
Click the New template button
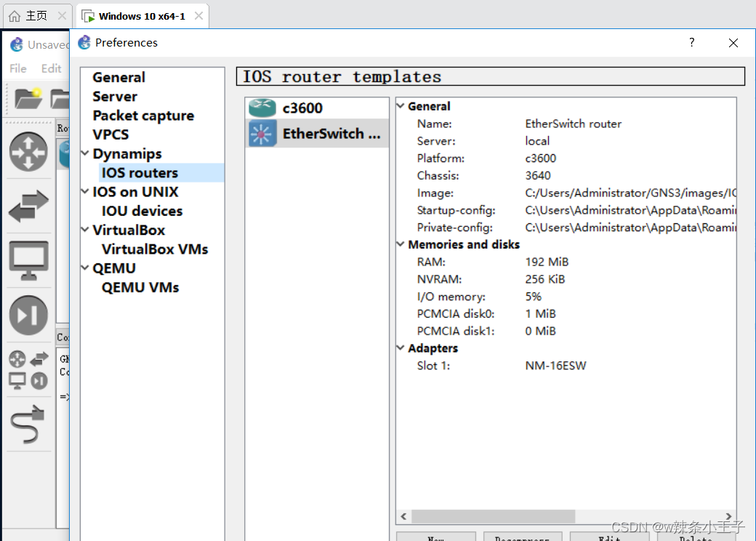pyautogui.click(x=436, y=537)
